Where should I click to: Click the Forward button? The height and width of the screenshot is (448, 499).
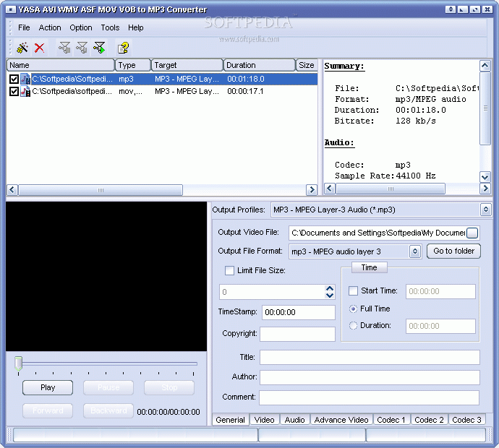click(48, 411)
